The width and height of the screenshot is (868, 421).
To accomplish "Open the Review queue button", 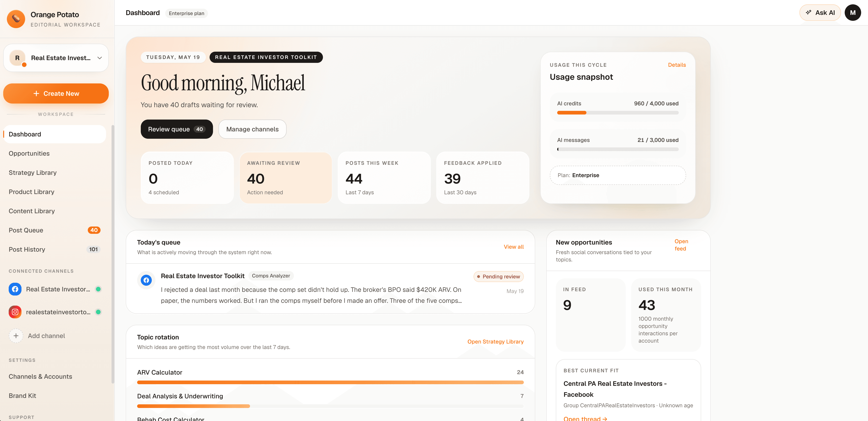I will [177, 129].
